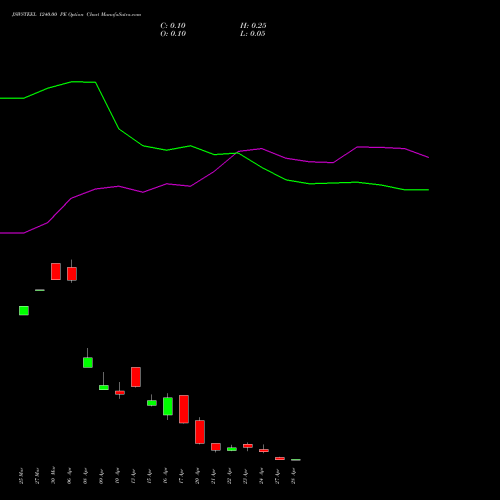Image resolution: width=500 pixels, height=500 pixels.
Task: Select the 08 Apr date label
Action: click(85, 476)
